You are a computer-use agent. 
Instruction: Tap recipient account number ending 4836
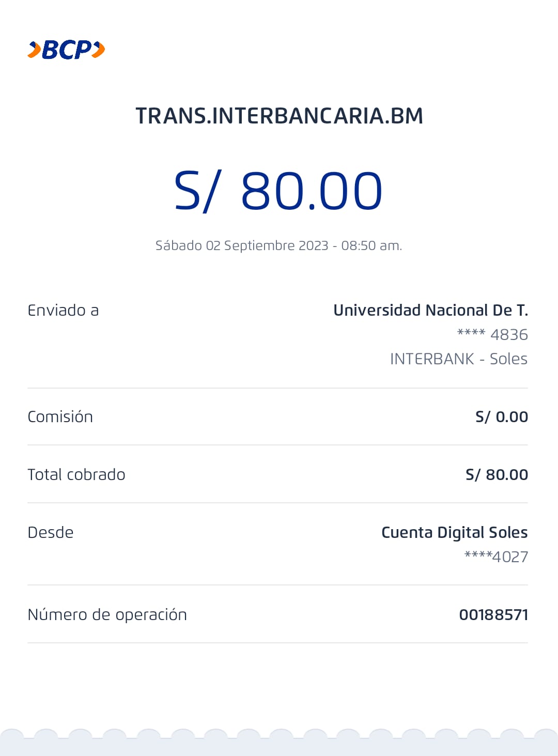tap(492, 334)
